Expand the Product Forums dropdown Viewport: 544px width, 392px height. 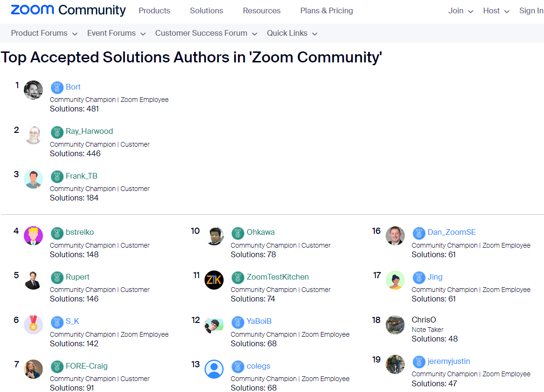(44, 33)
